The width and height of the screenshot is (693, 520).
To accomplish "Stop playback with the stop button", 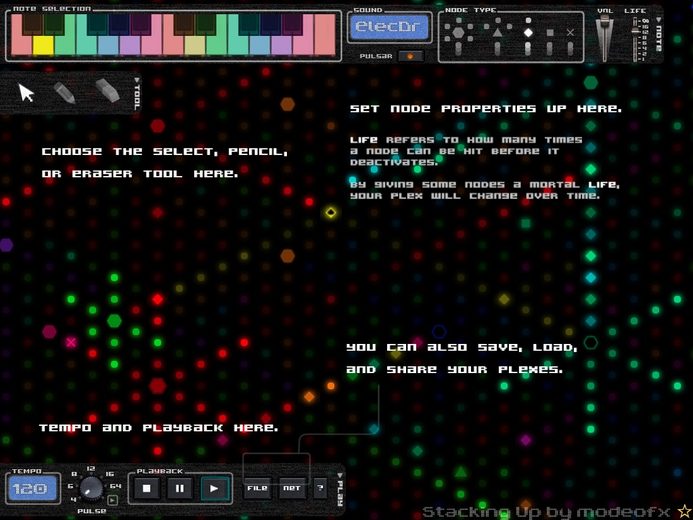I will 147,488.
